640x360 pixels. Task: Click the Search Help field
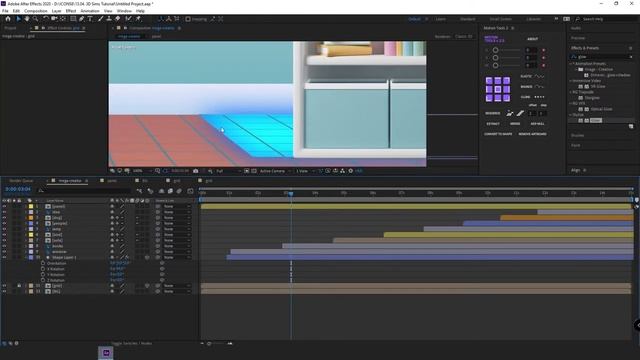[606, 19]
